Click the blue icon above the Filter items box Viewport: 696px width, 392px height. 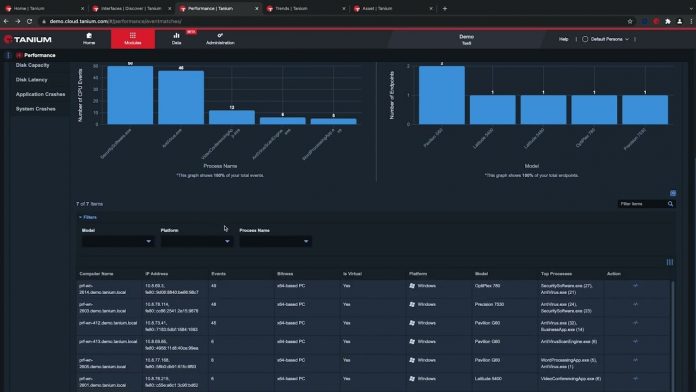coord(673,193)
